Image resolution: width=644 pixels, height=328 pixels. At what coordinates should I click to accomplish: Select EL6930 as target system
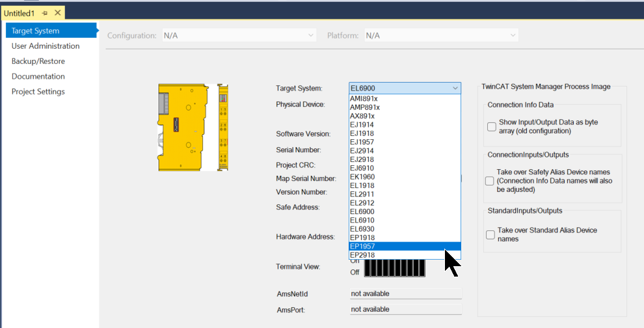pos(405,228)
